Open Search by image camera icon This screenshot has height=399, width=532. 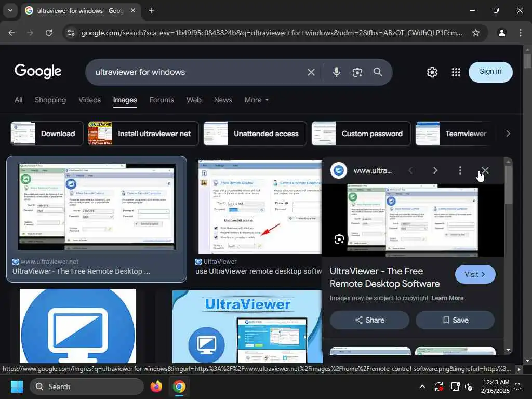coord(357,72)
